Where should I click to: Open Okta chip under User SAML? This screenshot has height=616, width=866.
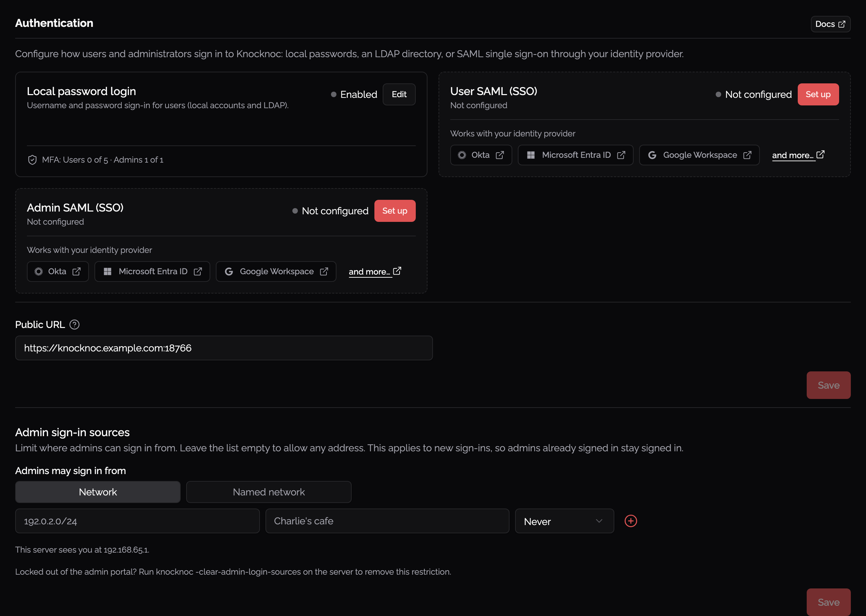click(x=481, y=155)
